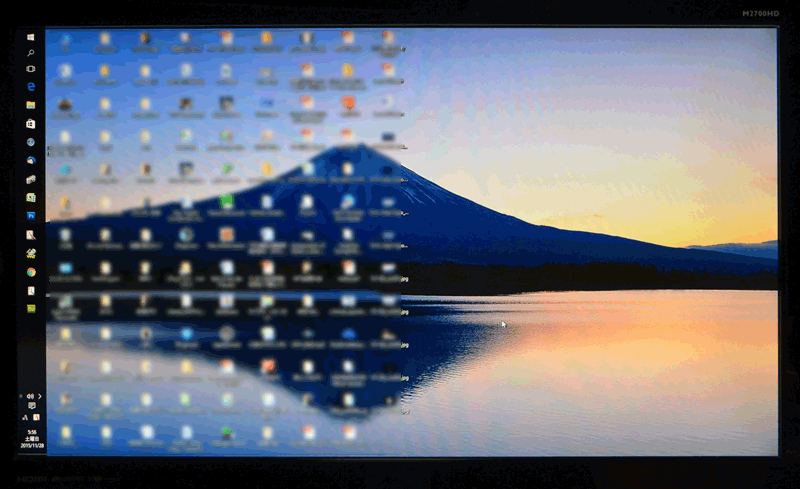Viewport: 800px width, 489px height.
Task: Launch Photoshop from the taskbar
Action: 31,216
